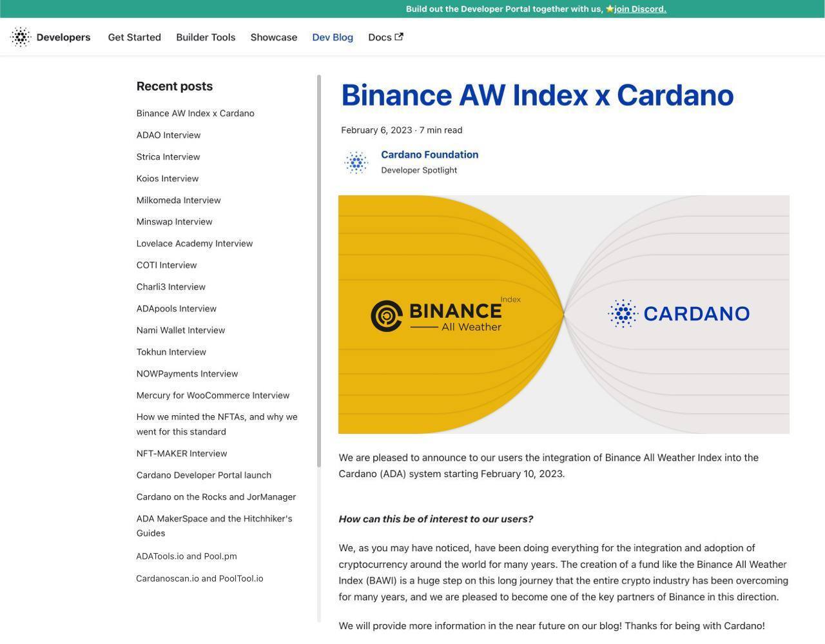Click the Recent posts sidebar scrollbar
This screenshot has width=825, height=644.
318,271
